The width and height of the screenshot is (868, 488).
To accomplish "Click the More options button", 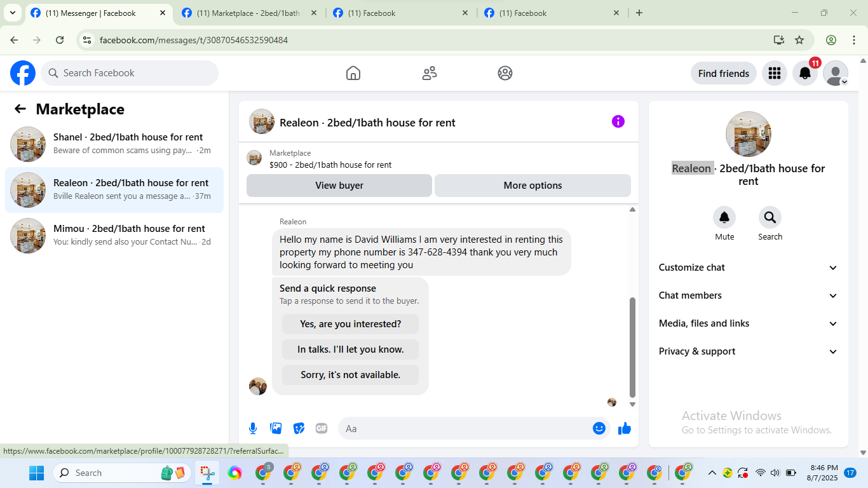I will tap(532, 186).
